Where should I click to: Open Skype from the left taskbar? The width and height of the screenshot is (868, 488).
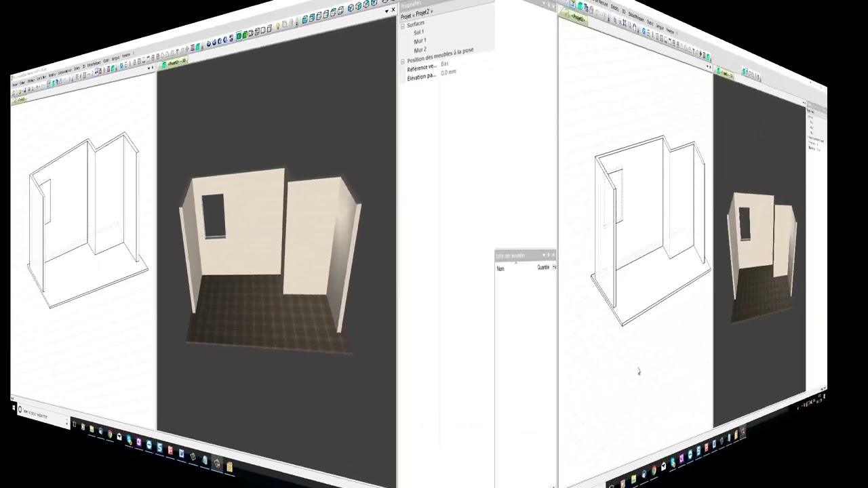130,440
